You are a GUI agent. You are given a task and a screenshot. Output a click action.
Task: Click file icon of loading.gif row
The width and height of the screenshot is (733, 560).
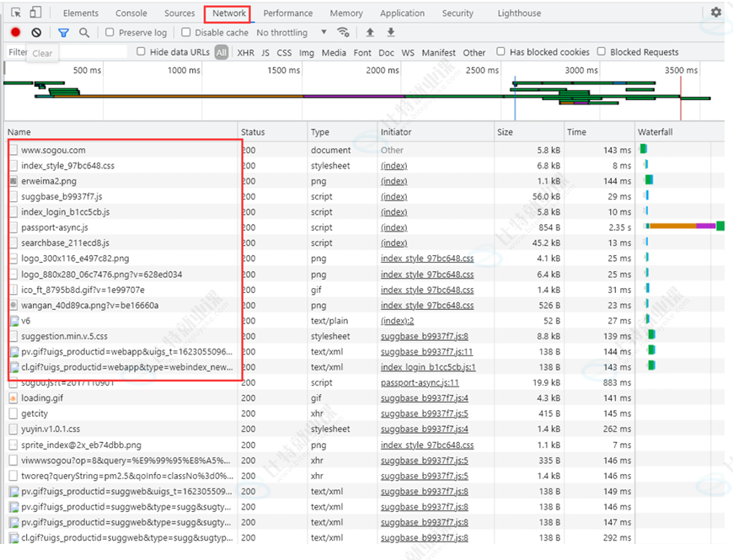tap(13, 398)
